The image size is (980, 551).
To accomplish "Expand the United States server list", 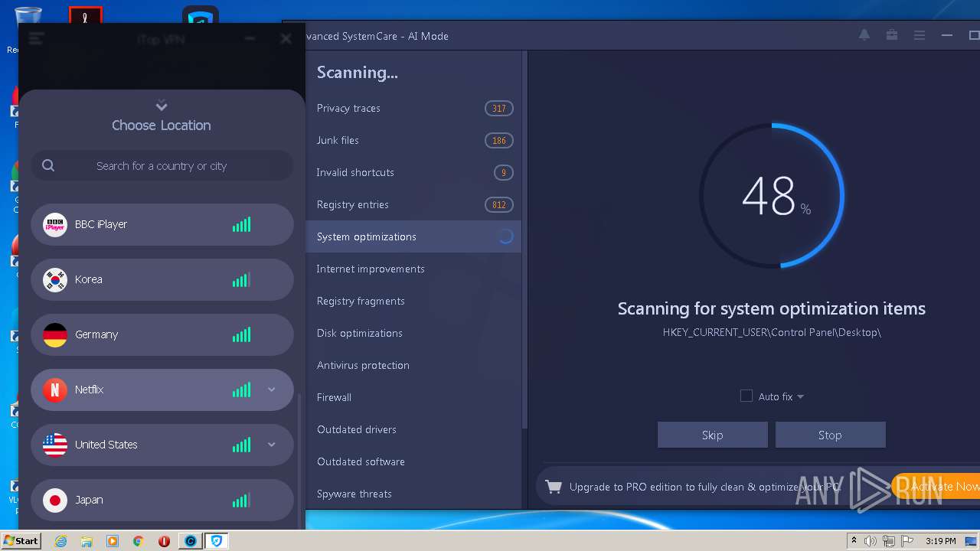I will 271,445.
